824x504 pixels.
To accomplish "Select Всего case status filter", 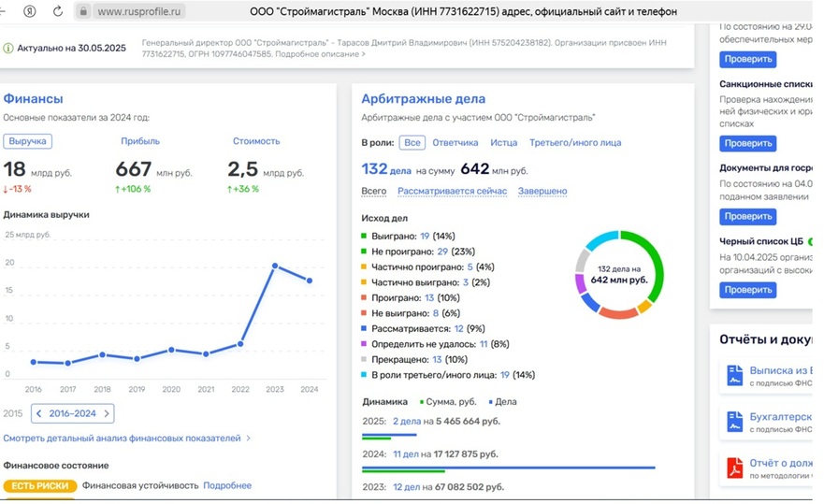I will click(373, 192).
